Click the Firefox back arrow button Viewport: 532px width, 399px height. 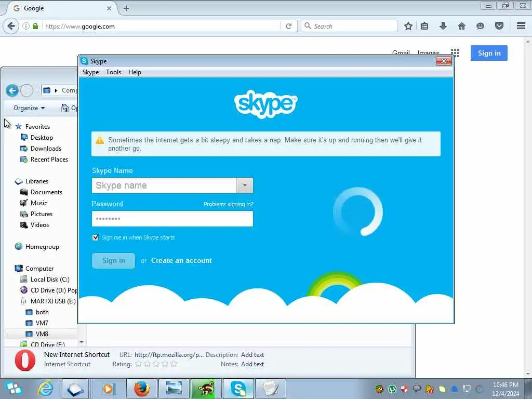[11, 26]
